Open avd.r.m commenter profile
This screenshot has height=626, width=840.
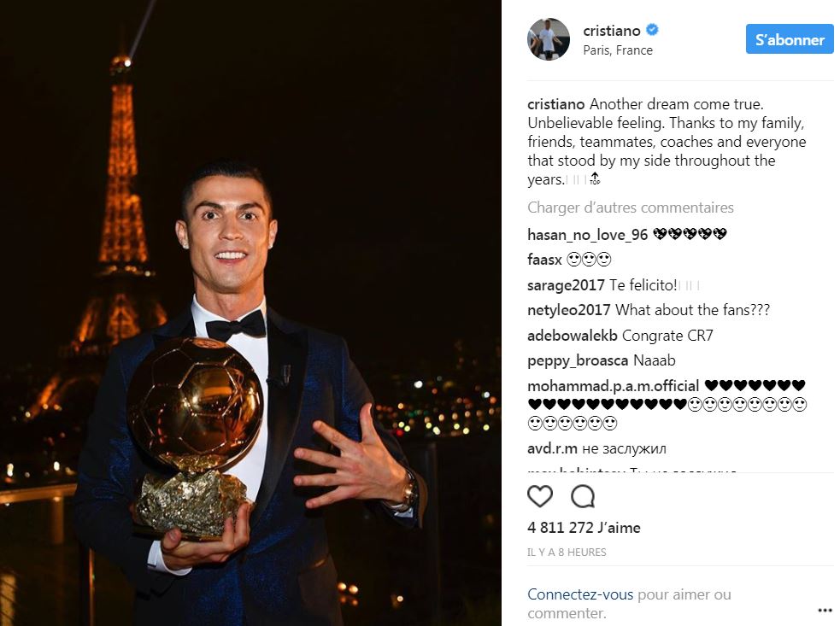coord(552,448)
